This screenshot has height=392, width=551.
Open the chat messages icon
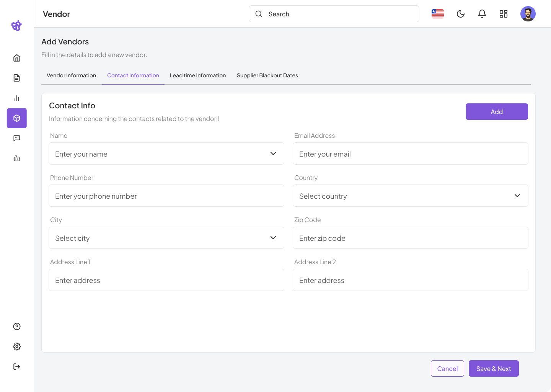pyautogui.click(x=17, y=138)
